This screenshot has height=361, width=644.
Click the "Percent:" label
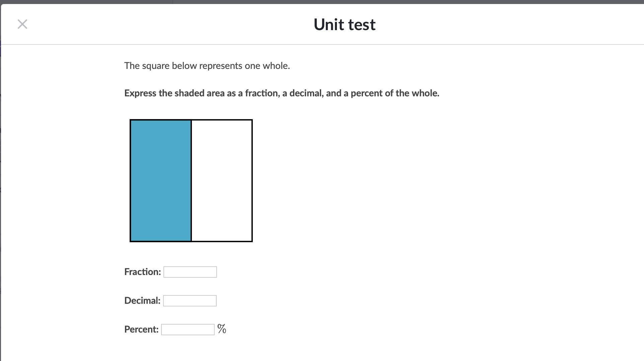(141, 330)
